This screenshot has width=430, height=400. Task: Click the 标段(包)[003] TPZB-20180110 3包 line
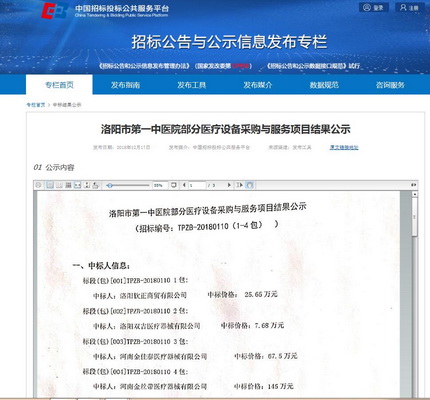point(135,342)
